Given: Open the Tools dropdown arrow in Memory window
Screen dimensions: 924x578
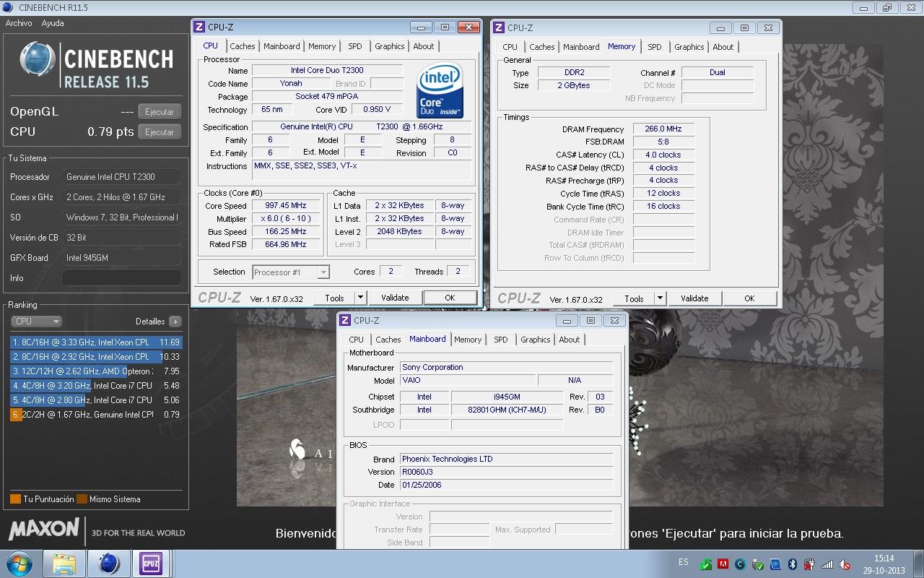Looking at the screenshot, I should click(x=660, y=298).
